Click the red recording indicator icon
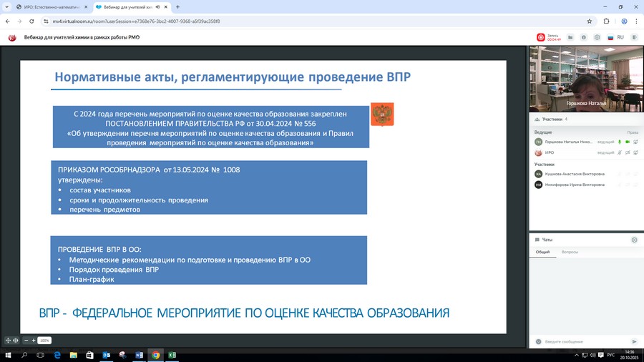This screenshot has height=362, width=644. point(541,37)
